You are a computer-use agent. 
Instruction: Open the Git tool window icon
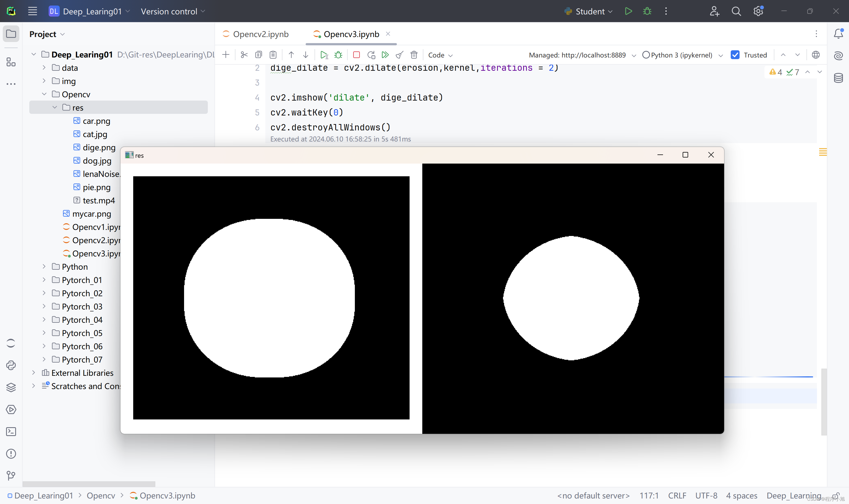pos(11,476)
